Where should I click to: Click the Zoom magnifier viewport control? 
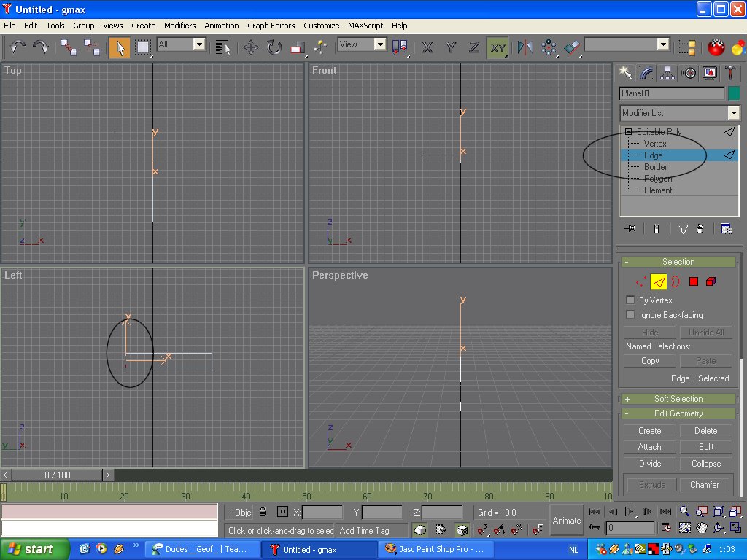685,512
